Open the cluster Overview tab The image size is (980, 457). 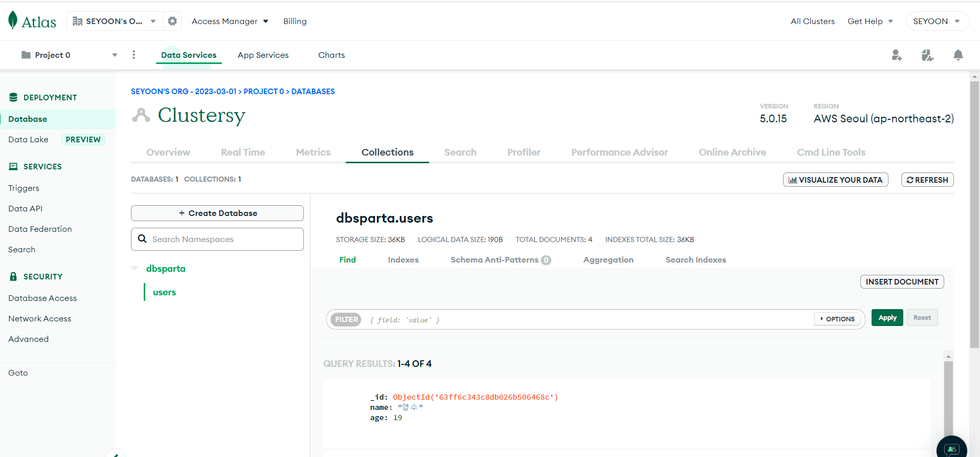coord(168,152)
